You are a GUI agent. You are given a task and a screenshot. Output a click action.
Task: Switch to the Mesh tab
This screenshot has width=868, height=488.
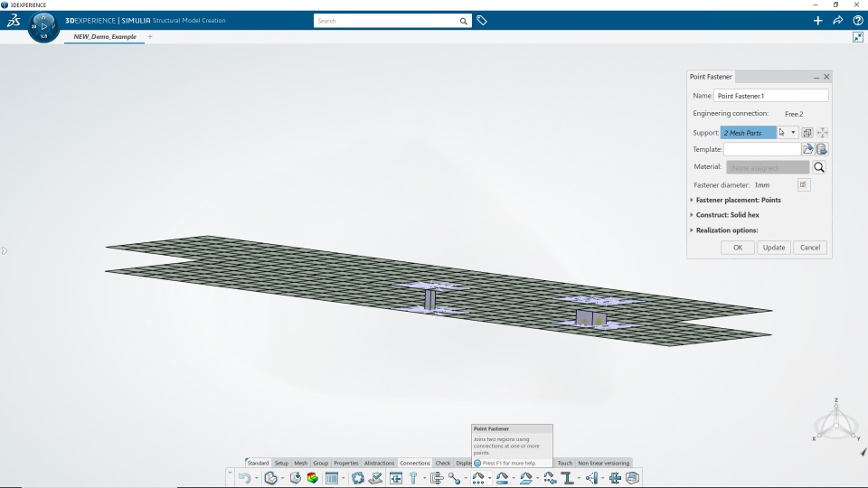click(x=300, y=463)
